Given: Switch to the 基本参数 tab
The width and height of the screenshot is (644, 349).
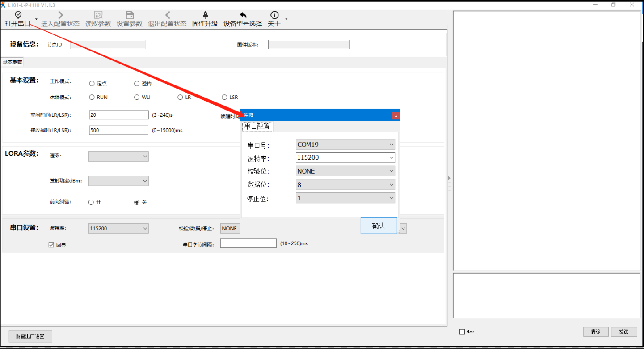Looking at the screenshot, I should 13,62.
